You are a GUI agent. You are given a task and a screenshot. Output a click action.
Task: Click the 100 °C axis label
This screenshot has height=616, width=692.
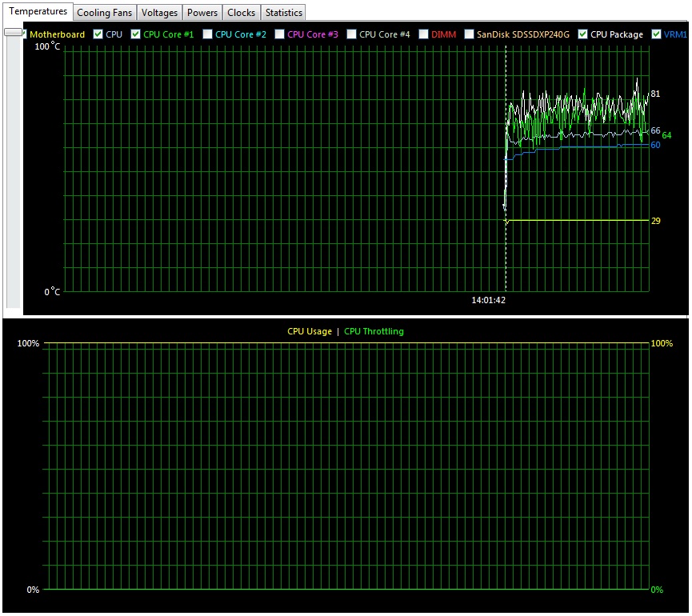pos(47,46)
